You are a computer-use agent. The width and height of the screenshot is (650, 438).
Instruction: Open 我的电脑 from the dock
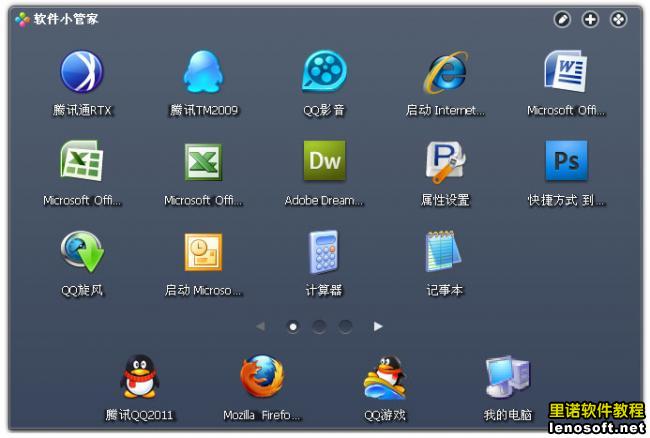click(x=508, y=376)
